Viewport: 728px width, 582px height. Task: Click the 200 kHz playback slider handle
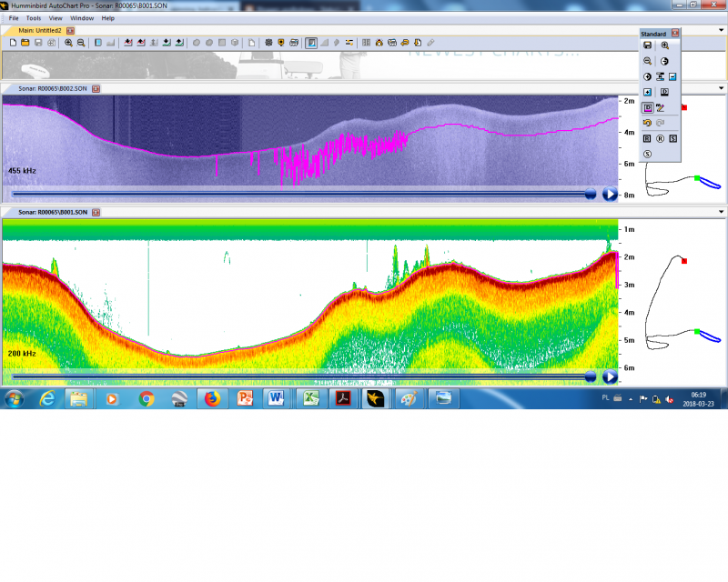click(x=591, y=375)
